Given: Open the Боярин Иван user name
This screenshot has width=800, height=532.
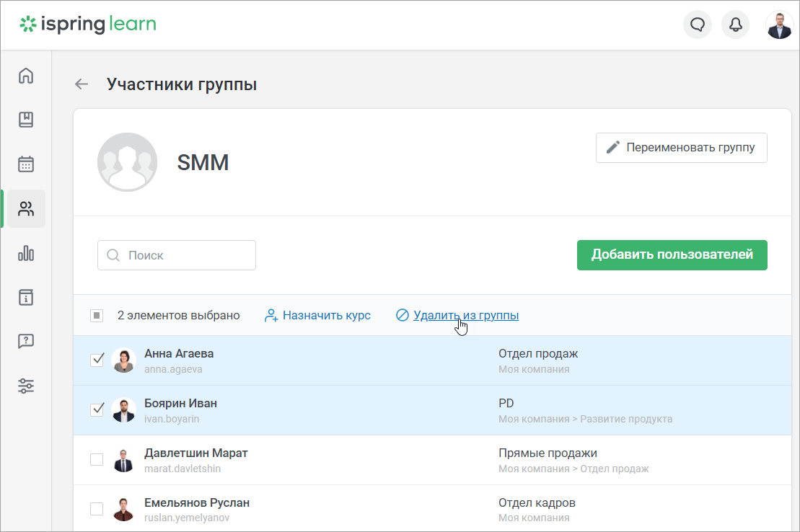Looking at the screenshot, I should 180,403.
